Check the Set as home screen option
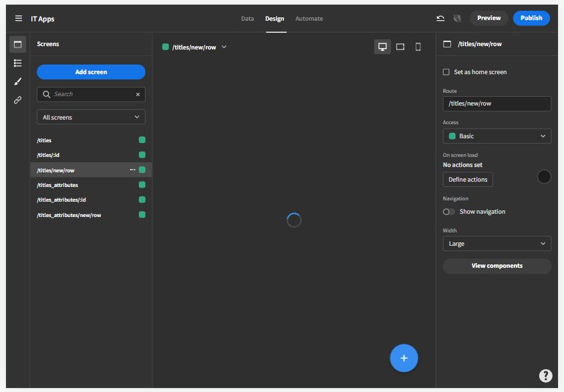The width and height of the screenshot is (564, 392). click(x=446, y=71)
